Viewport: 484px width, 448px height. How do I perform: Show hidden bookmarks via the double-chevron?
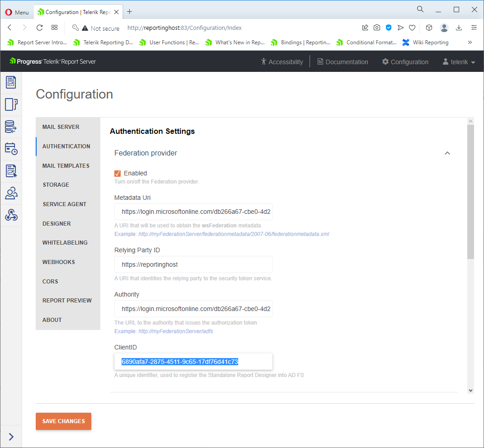coord(470,42)
